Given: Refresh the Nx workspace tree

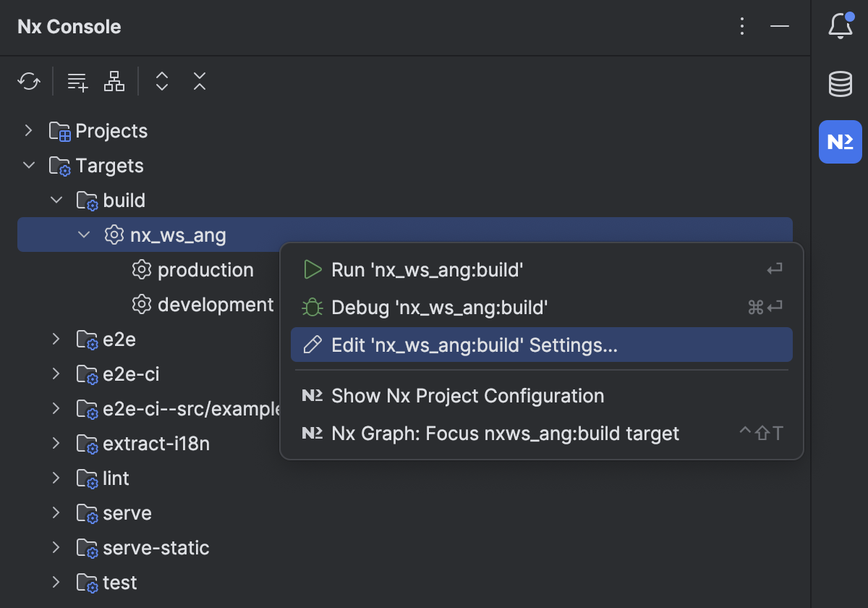Looking at the screenshot, I should click(x=28, y=81).
